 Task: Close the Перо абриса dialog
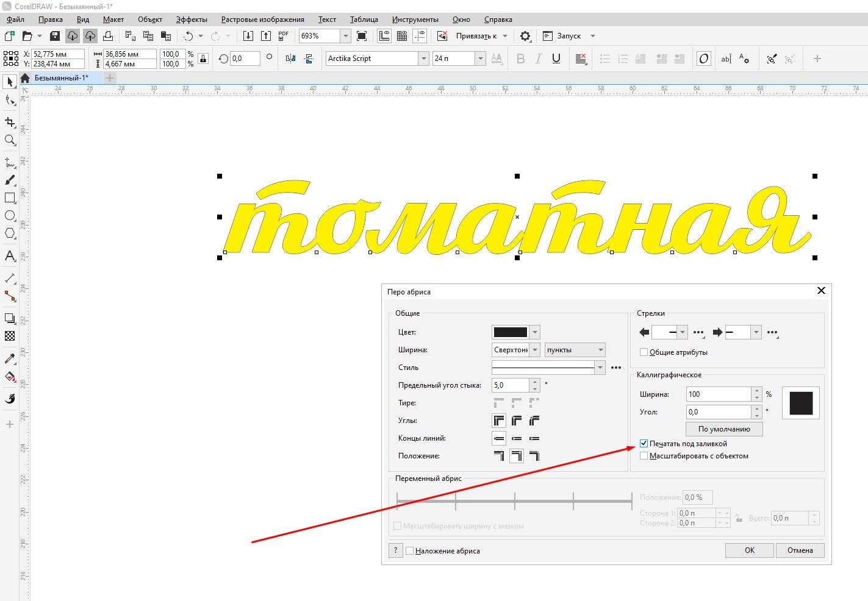pos(820,291)
